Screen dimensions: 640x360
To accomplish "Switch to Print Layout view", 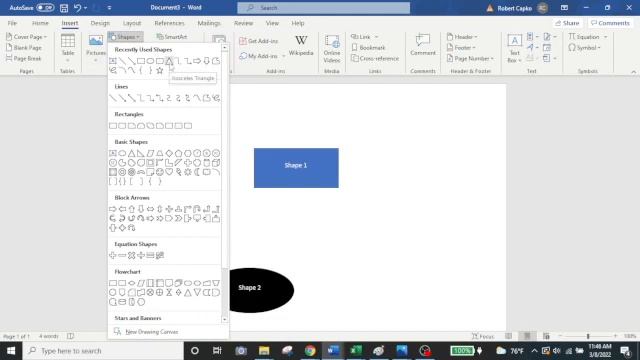I will click(x=527, y=336).
